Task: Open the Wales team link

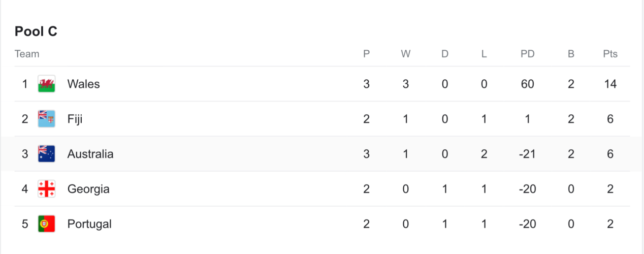Action: tap(83, 84)
